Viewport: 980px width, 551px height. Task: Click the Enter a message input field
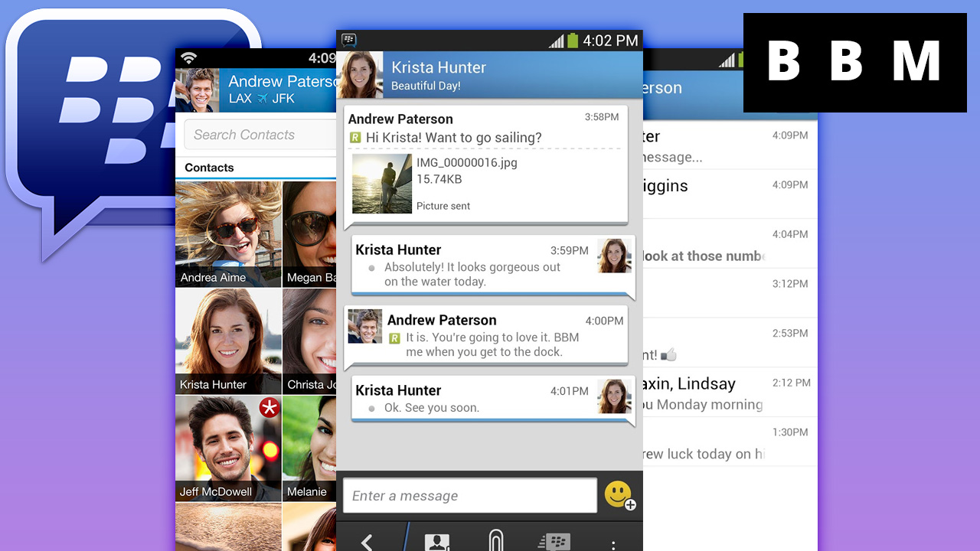click(x=469, y=495)
